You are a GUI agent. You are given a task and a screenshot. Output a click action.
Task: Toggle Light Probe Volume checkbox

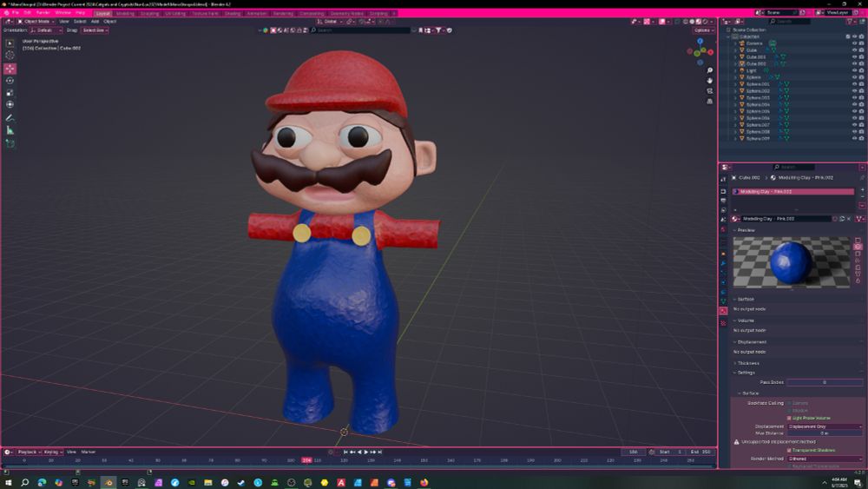click(x=789, y=418)
